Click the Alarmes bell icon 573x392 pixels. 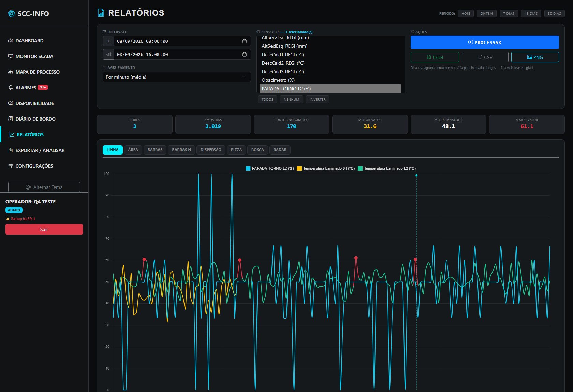coord(11,88)
